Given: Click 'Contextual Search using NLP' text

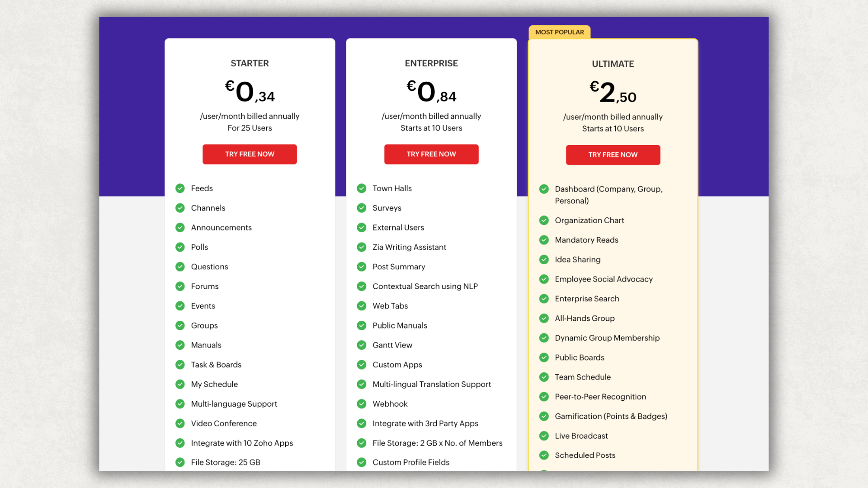Looking at the screenshot, I should coord(425,286).
